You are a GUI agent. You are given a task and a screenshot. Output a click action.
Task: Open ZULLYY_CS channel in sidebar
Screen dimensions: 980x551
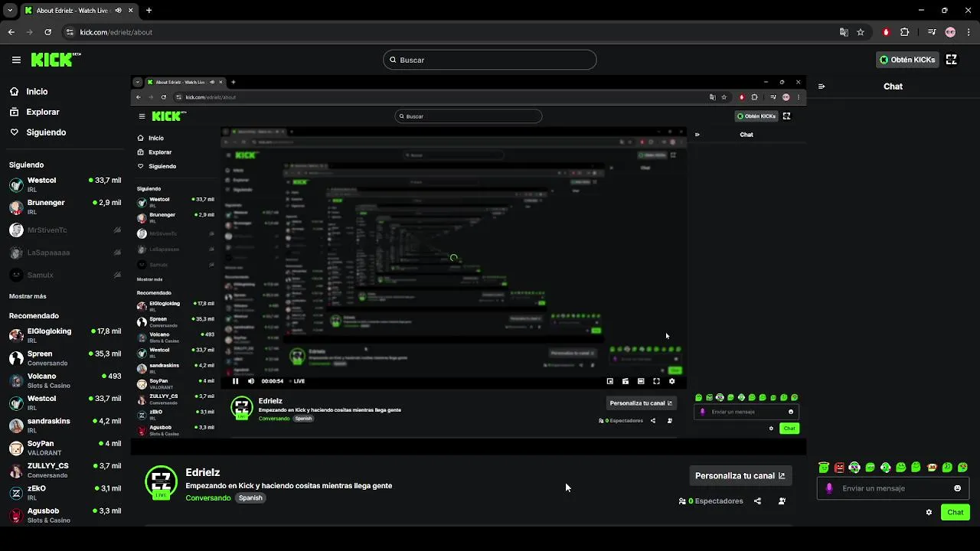coord(64,470)
